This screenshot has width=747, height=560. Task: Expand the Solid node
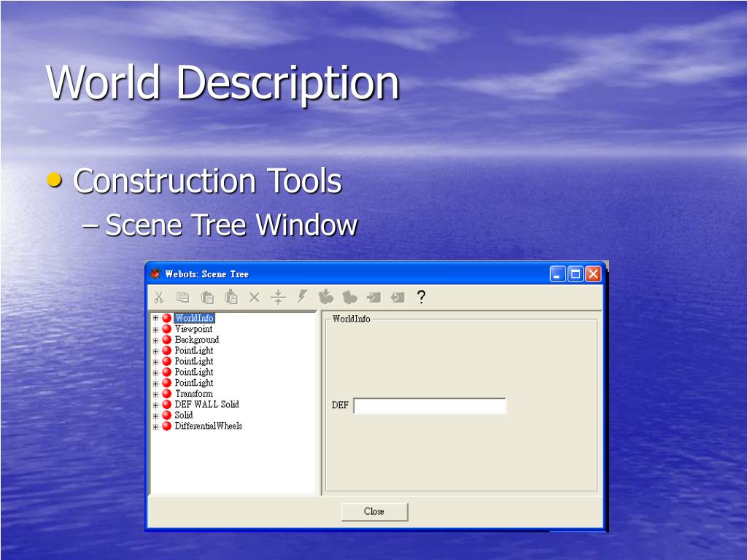click(155, 416)
